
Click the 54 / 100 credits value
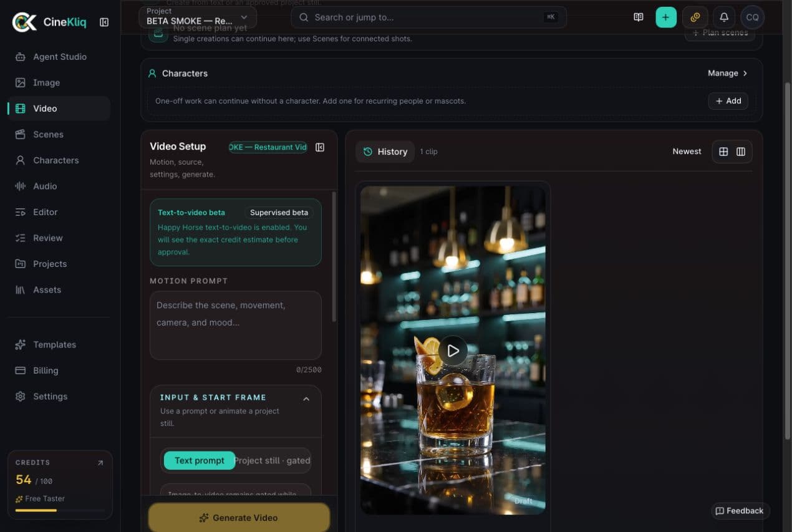point(34,480)
